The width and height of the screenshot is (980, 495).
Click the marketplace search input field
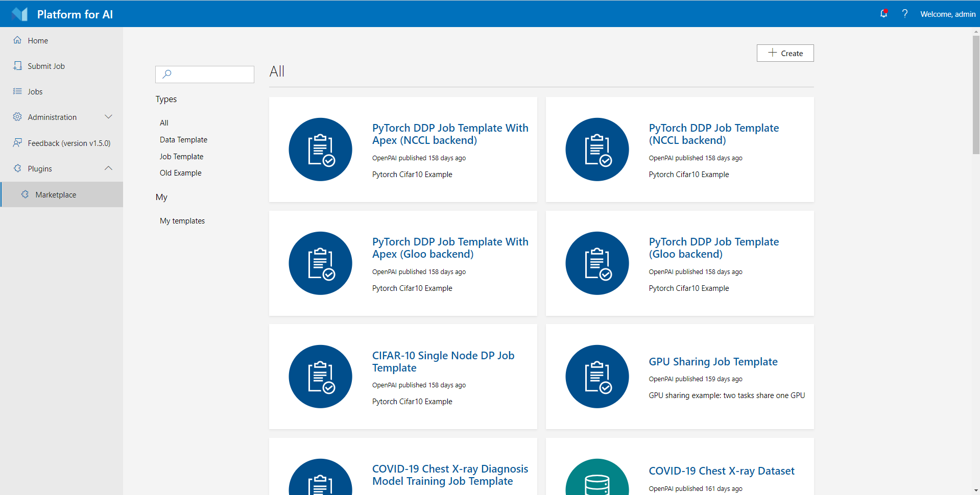click(205, 75)
